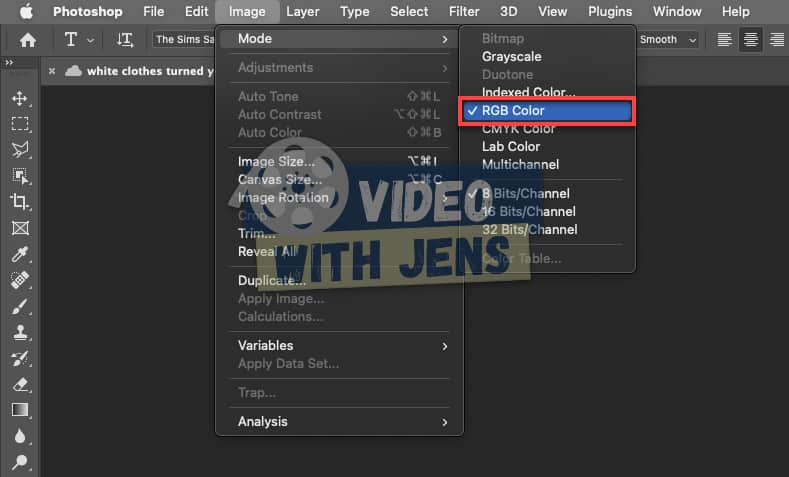The width and height of the screenshot is (789, 477).
Task: Open the Edit menu
Action: 196,11
